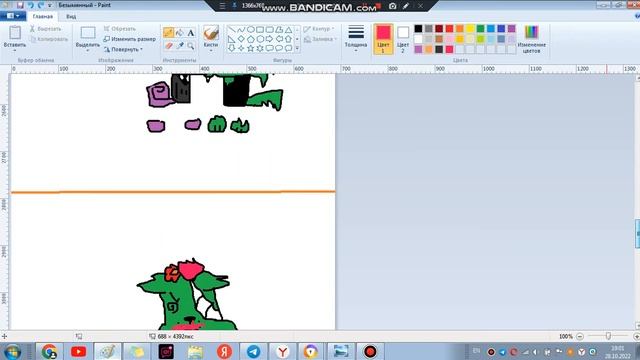Image resolution: width=640 pixels, height=360 pixels.
Task: Choose the straight line shape
Action: pos(231,30)
